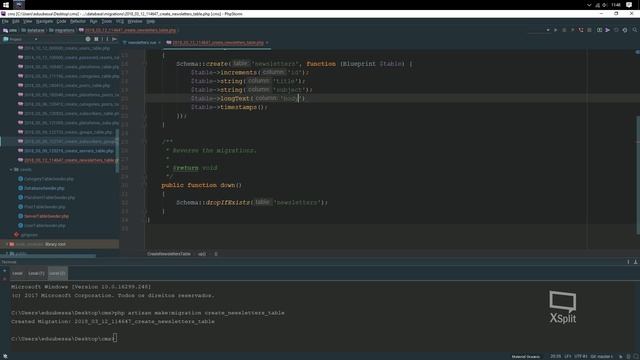The image size is (640, 360).
Task: Open PostTableSeeder.php file
Action: (x=41, y=207)
